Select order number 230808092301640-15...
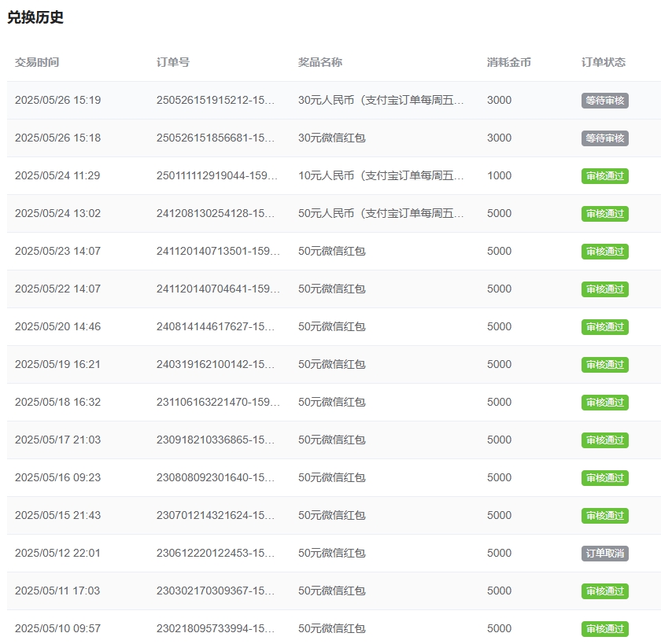 coord(216,477)
